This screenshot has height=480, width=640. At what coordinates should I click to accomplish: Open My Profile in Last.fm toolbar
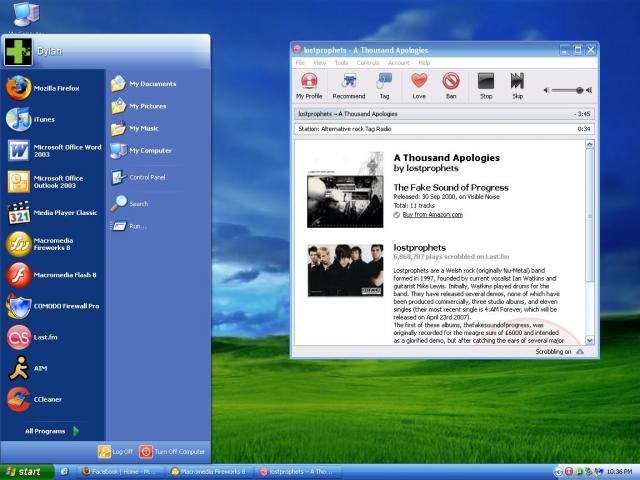click(309, 86)
